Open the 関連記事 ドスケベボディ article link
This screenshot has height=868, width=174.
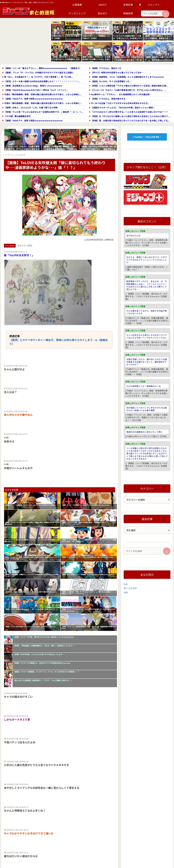point(59,342)
